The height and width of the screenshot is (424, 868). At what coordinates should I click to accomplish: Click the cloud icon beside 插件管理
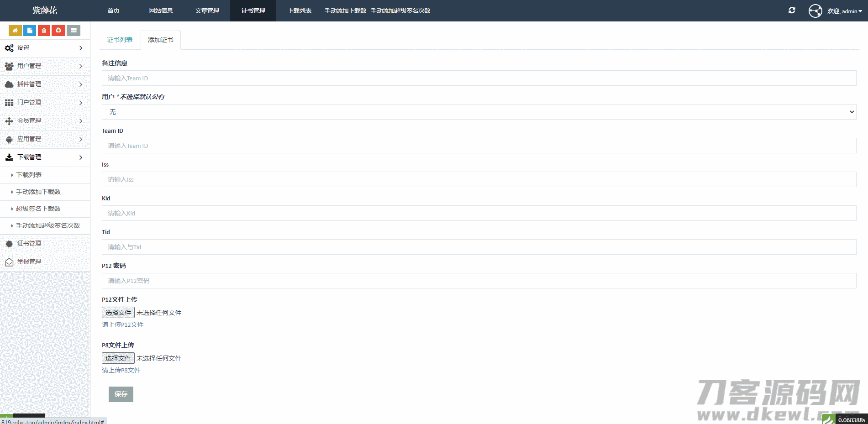pos(9,84)
